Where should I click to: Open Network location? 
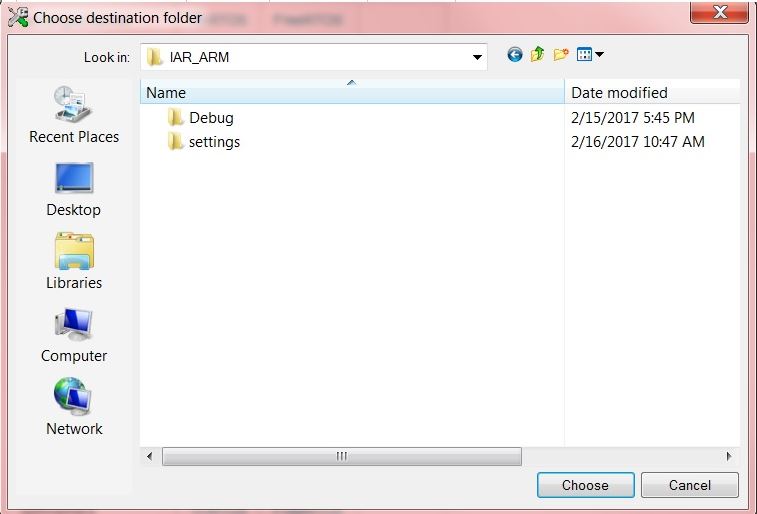[x=74, y=408]
